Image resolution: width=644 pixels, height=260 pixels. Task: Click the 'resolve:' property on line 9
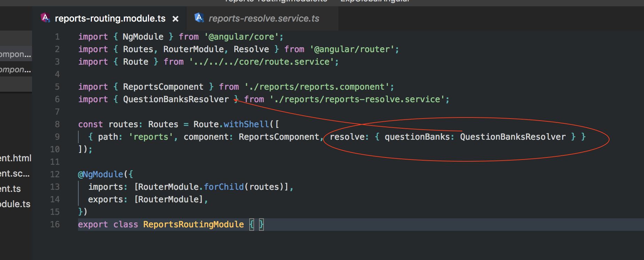pos(349,137)
